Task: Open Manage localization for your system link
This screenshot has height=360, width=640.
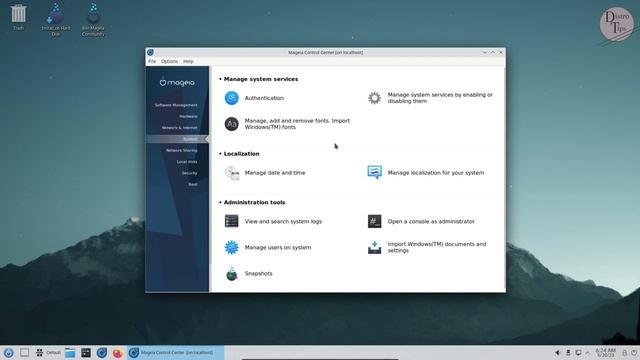Action: (436, 173)
